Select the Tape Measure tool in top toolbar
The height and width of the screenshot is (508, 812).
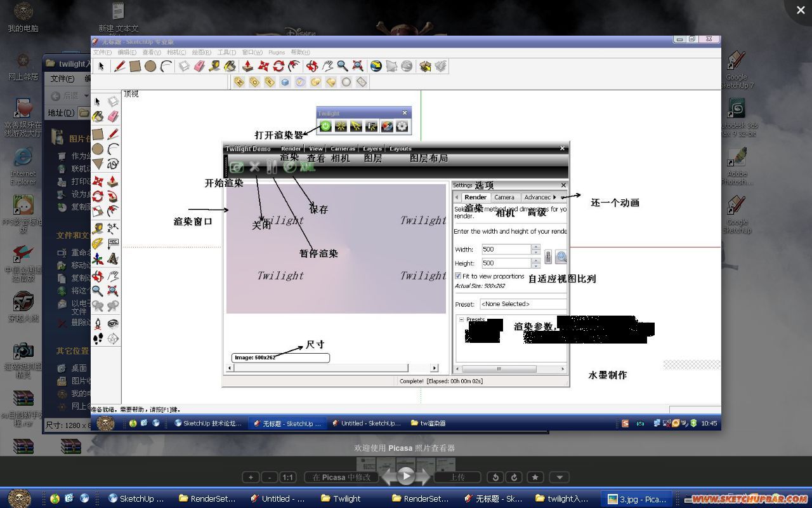click(x=214, y=66)
